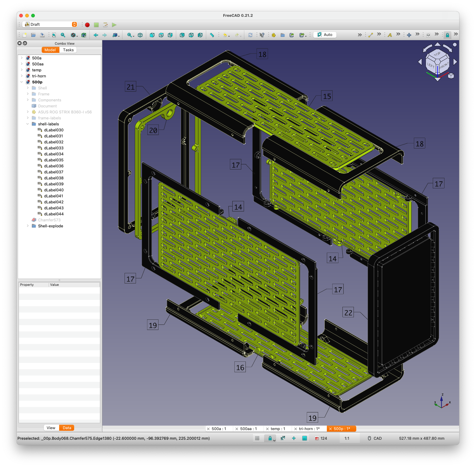The image size is (476, 467).
Task: Switch to the top view cube icon
Action: [x=161, y=35]
